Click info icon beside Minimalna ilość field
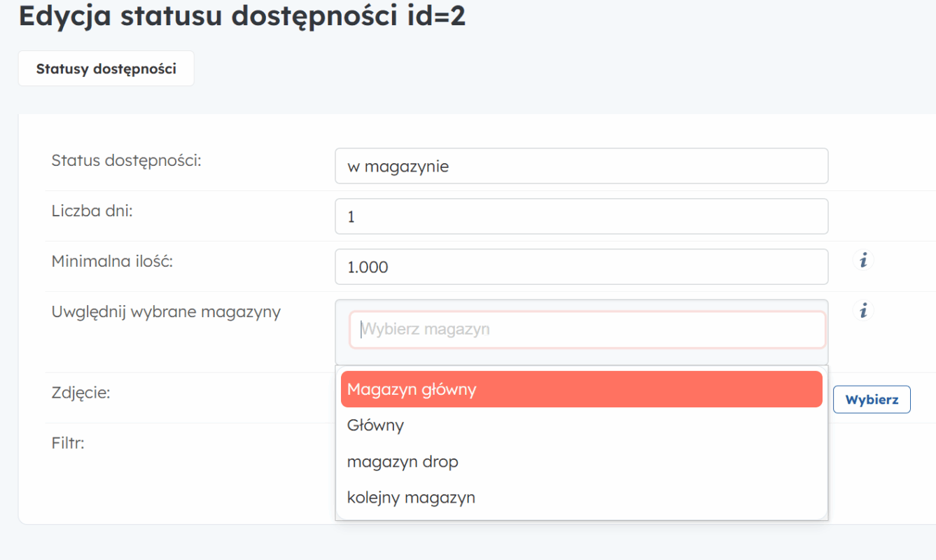The image size is (936, 560). (863, 260)
